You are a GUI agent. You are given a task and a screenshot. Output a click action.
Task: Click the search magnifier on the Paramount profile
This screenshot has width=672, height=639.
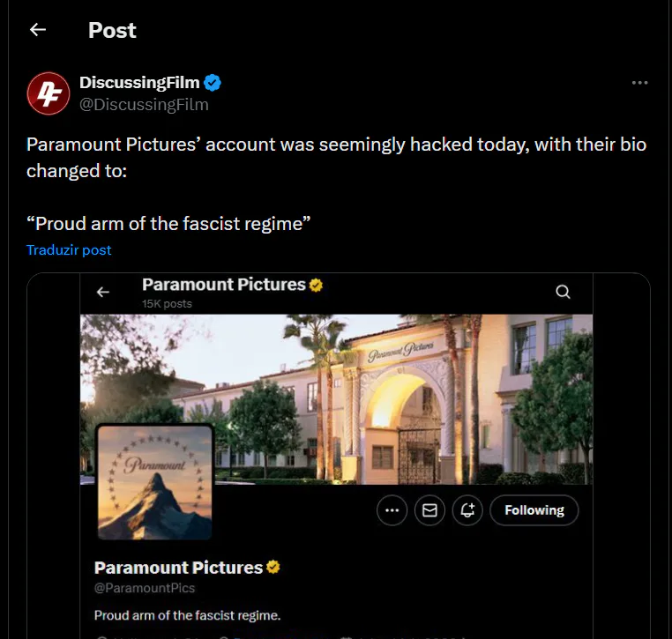(563, 292)
